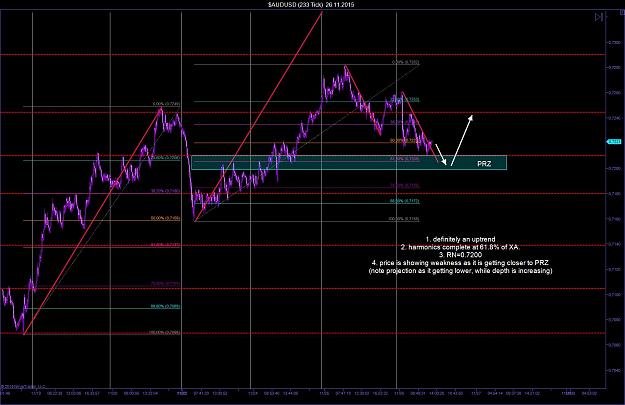Click note line '3. RN=0.7200'

tap(460, 255)
